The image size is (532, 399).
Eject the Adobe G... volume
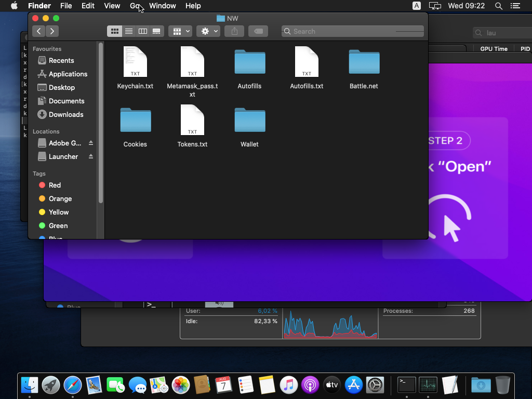coord(91,143)
